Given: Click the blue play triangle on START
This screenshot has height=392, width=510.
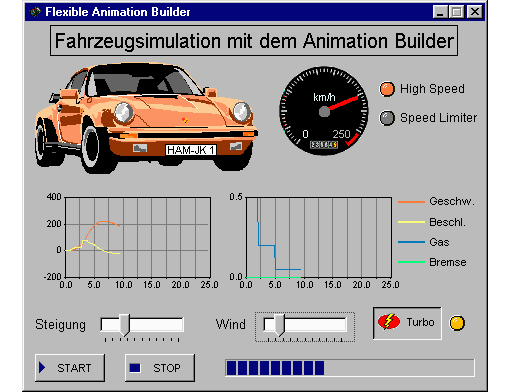Looking at the screenshot, I should coord(42,367).
